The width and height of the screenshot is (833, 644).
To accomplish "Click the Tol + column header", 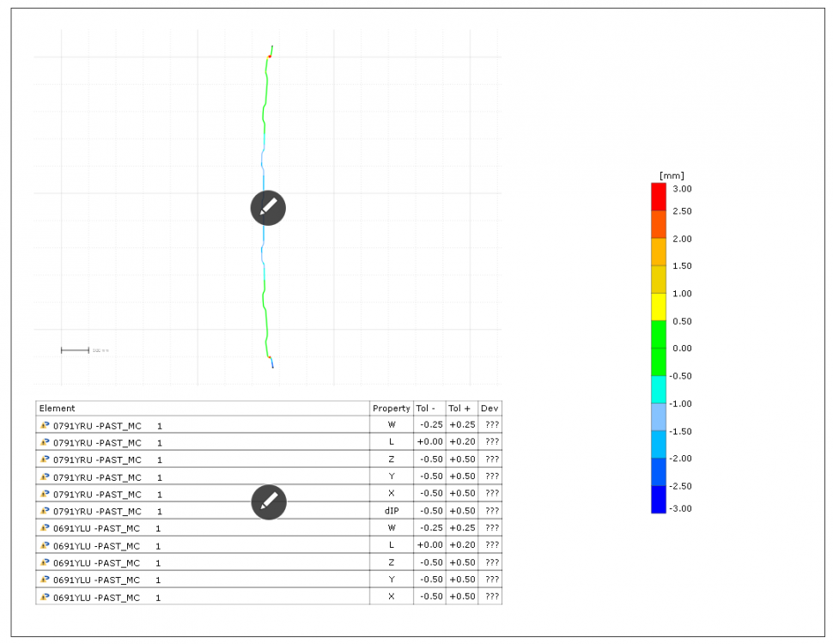I will pyautogui.click(x=461, y=409).
